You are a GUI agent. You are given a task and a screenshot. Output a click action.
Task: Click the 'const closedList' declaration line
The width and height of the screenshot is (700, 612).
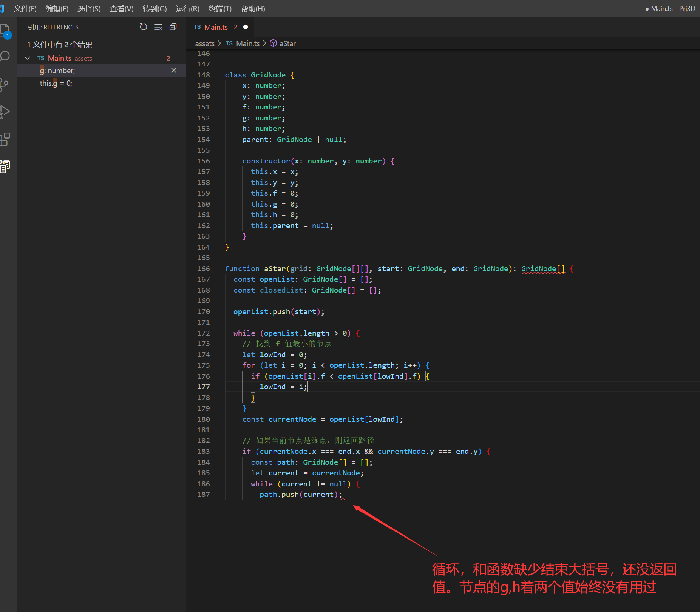(308, 290)
